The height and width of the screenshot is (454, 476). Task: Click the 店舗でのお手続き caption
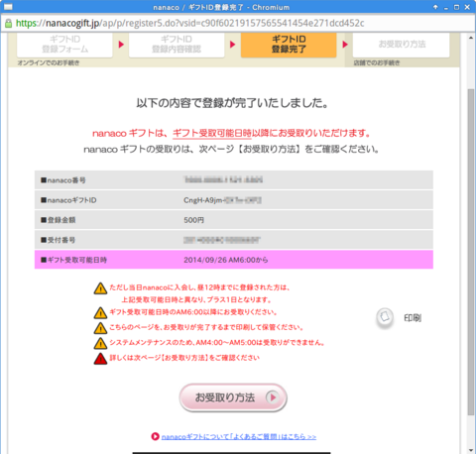coord(377,62)
